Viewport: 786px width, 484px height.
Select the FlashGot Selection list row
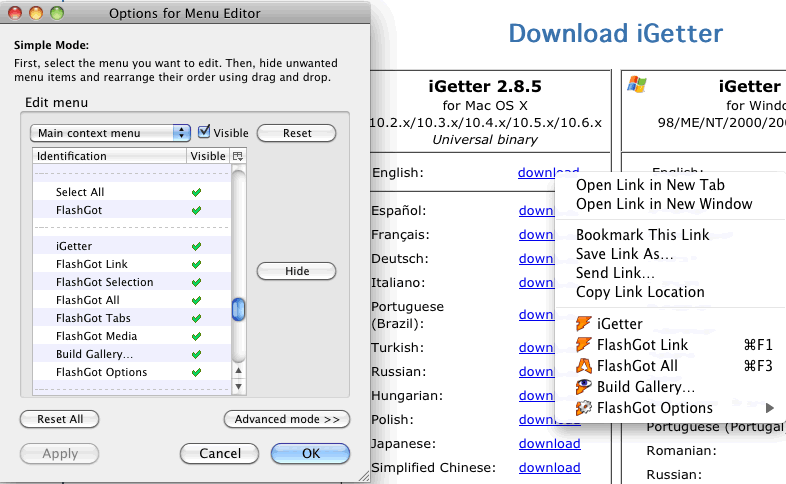(x=132, y=283)
